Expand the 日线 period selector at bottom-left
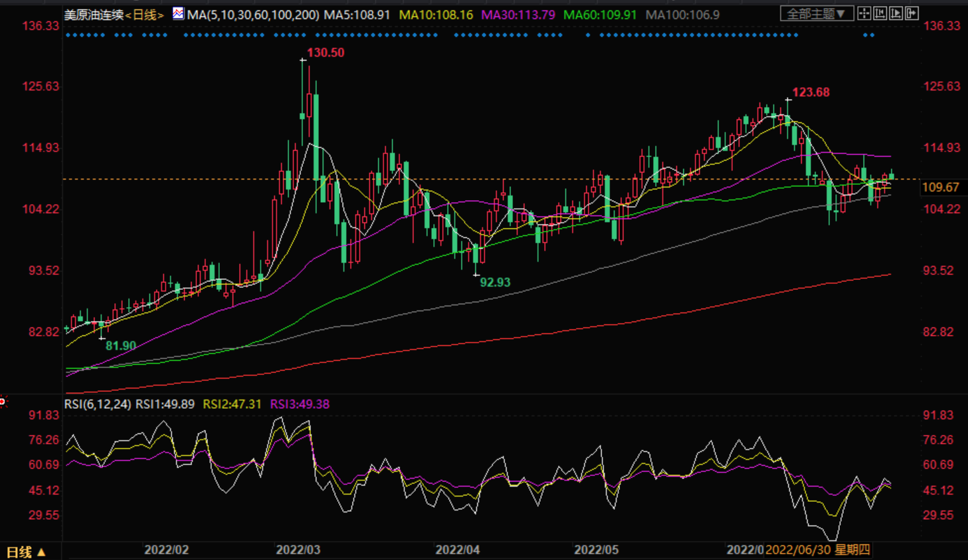Screen dimensions: 968x560 [x=25, y=552]
